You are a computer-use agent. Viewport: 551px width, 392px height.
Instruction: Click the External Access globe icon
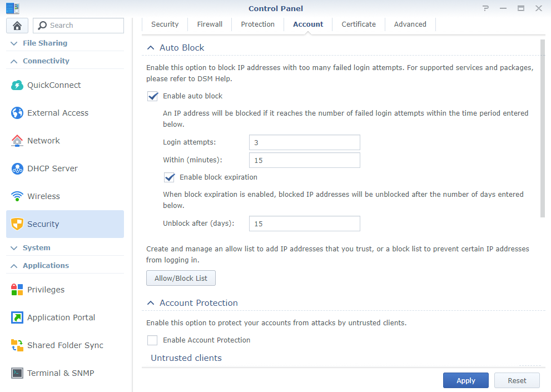pos(17,113)
